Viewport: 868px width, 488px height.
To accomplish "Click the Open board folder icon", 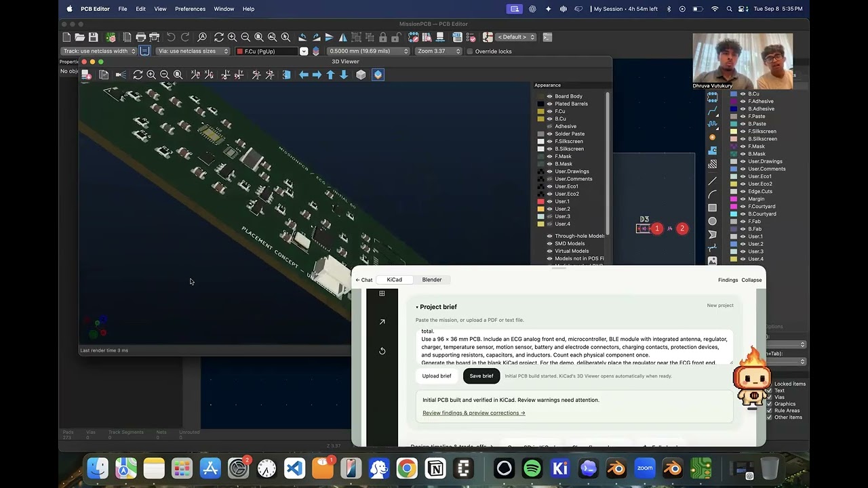I will tap(80, 37).
